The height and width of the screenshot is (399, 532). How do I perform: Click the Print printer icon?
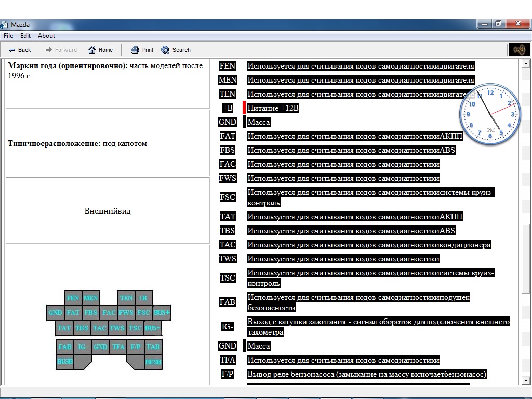(x=135, y=50)
